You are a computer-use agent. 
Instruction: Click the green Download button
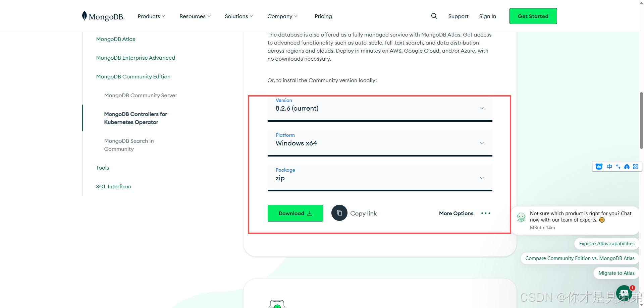coord(296,213)
